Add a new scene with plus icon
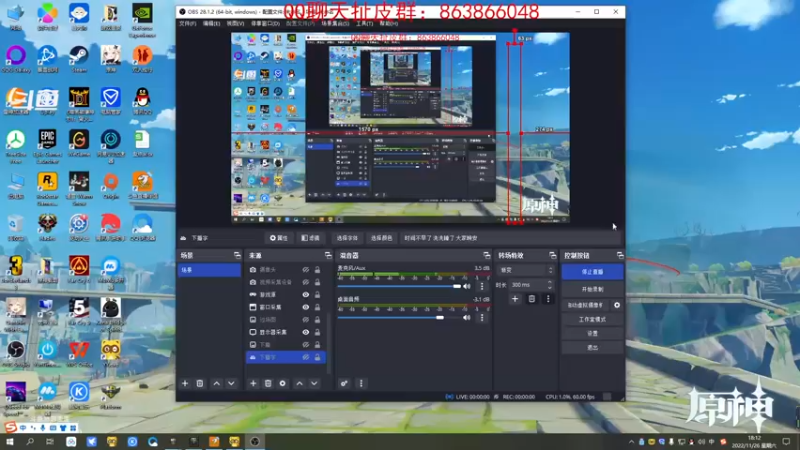This screenshot has width=800, height=450. tap(185, 383)
